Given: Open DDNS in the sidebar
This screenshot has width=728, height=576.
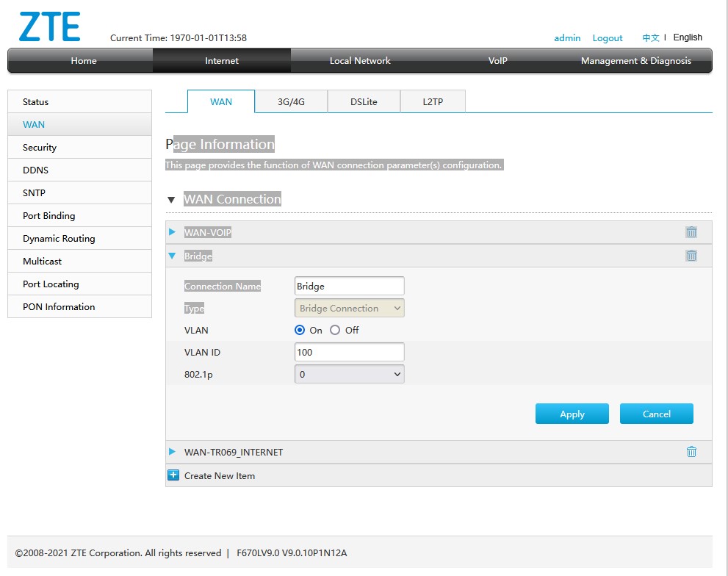Looking at the screenshot, I should 79,170.
